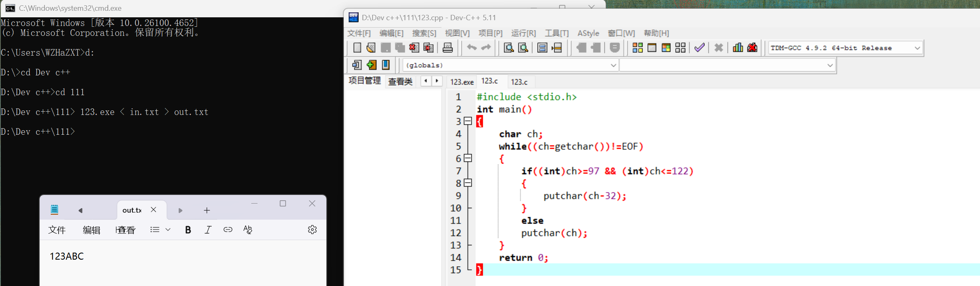Toggle bold formatting in Notepad

(x=188, y=230)
